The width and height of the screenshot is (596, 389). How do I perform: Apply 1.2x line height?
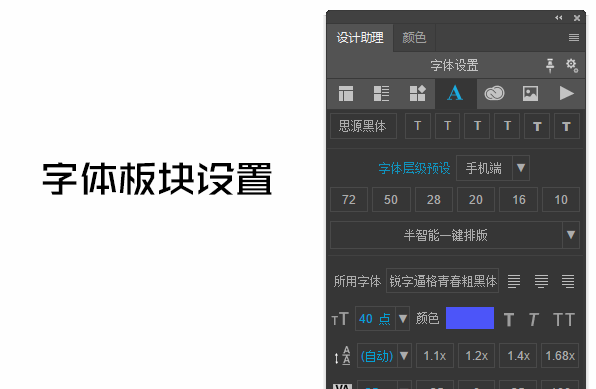[x=477, y=356]
